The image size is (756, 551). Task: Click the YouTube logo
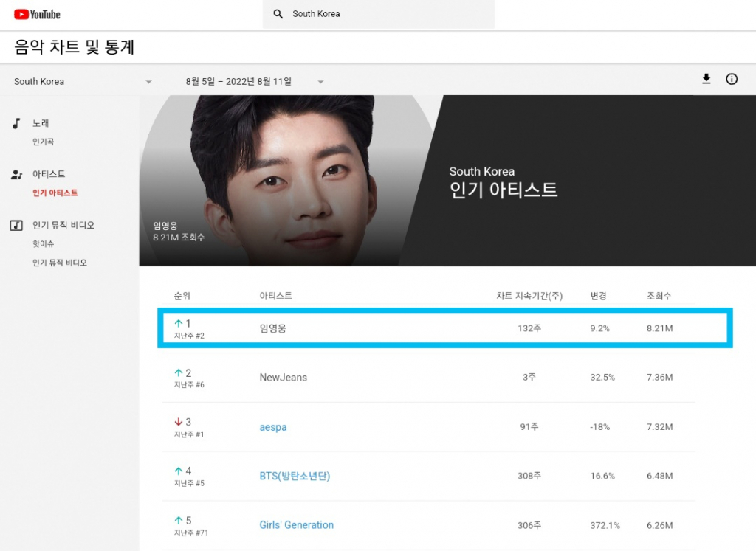coord(37,14)
